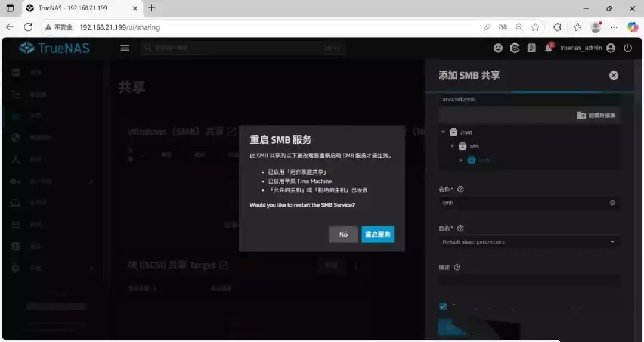Open a new browser tab
Image resolution: width=644 pixels, height=342 pixels.
click(x=151, y=8)
